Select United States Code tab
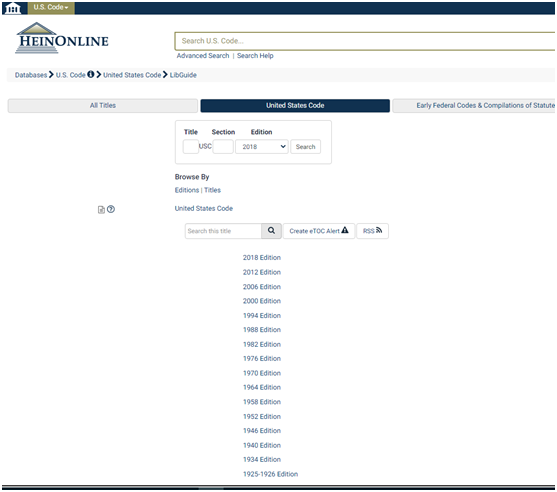The width and height of the screenshot is (557, 492). pos(295,106)
